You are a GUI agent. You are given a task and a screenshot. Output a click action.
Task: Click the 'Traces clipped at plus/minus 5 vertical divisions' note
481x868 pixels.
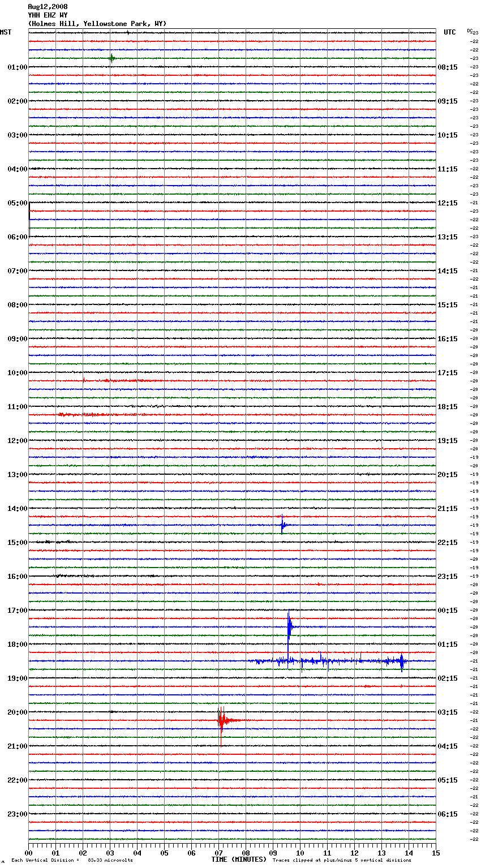(342, 861)
